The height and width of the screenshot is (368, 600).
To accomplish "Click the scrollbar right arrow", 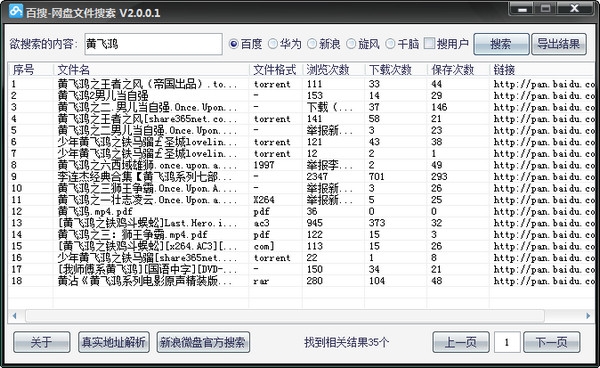I will pos(588,316).
